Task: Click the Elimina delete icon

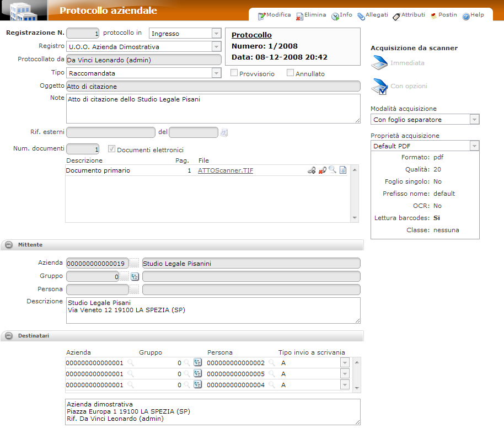Action: (x=311, y=15)
